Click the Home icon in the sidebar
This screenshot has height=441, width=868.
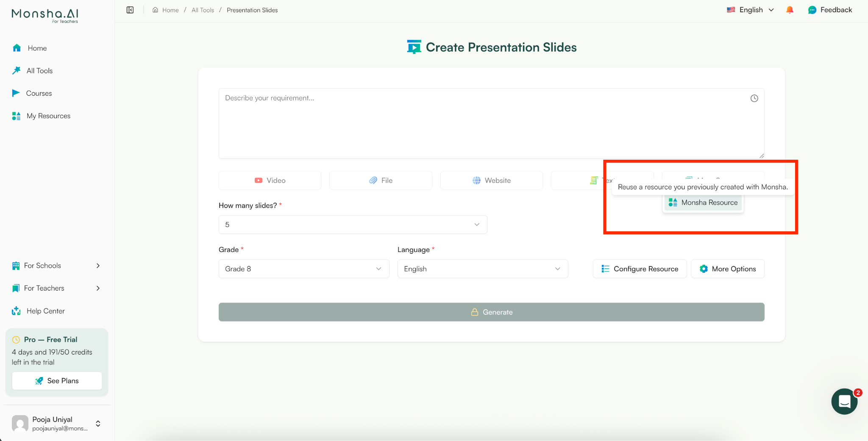coord(17,48)
